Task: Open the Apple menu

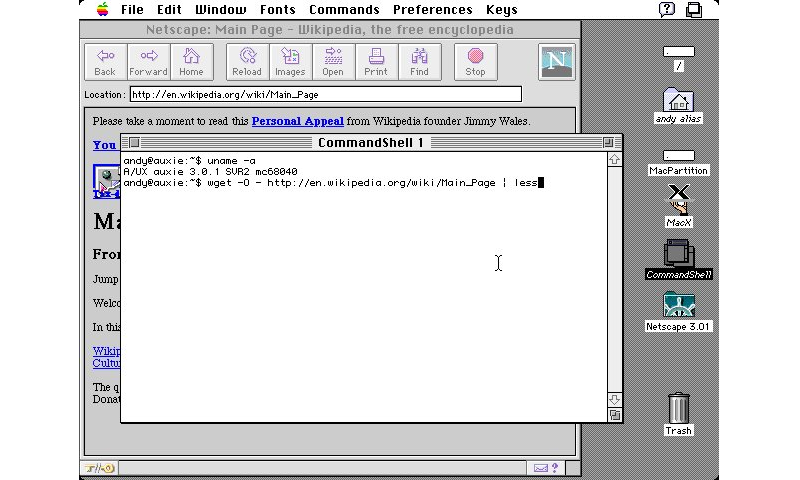Action: (103, 10)
